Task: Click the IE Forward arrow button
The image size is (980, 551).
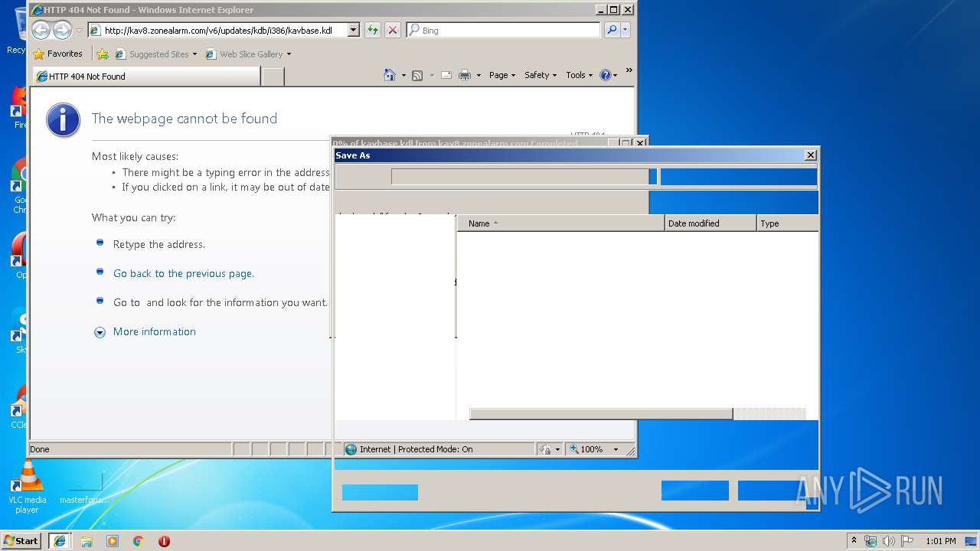Action: tap(63, 30)
